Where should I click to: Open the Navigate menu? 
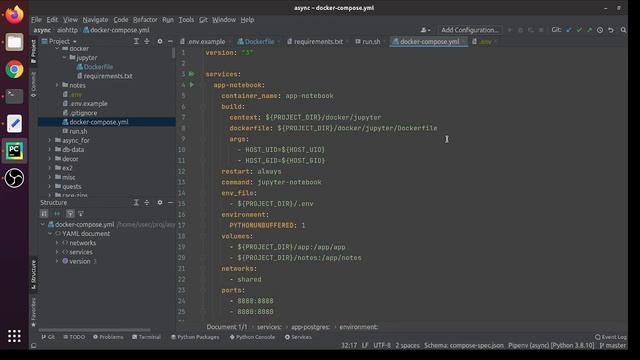click(x=95, y=20)
